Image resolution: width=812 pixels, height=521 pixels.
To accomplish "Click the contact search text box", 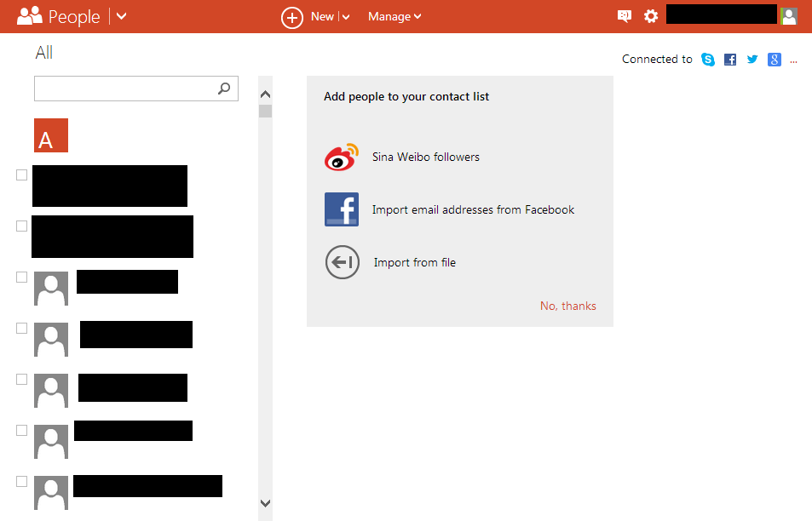I will click(136, 89).
